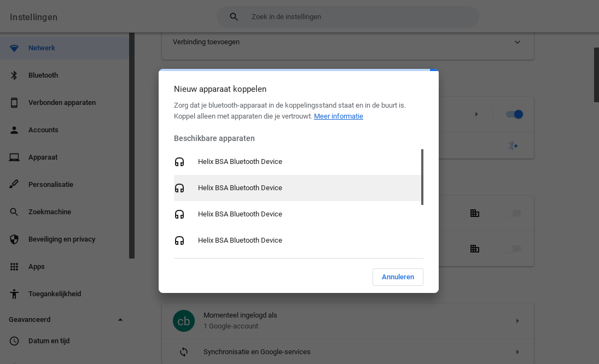Toggle the Bluetooth switch off
The width and height of the screenshot is (599, 364).
514,114
